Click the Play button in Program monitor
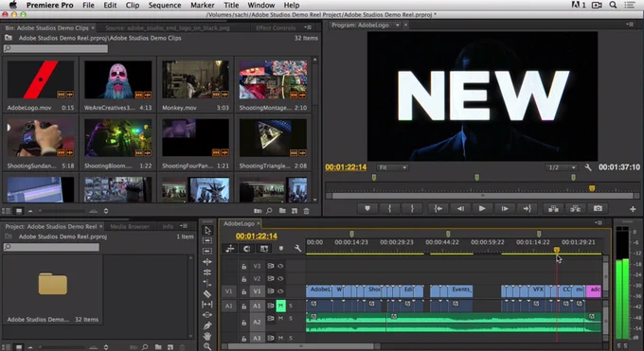Screen dimensions: 644x351 pos(482,208)
